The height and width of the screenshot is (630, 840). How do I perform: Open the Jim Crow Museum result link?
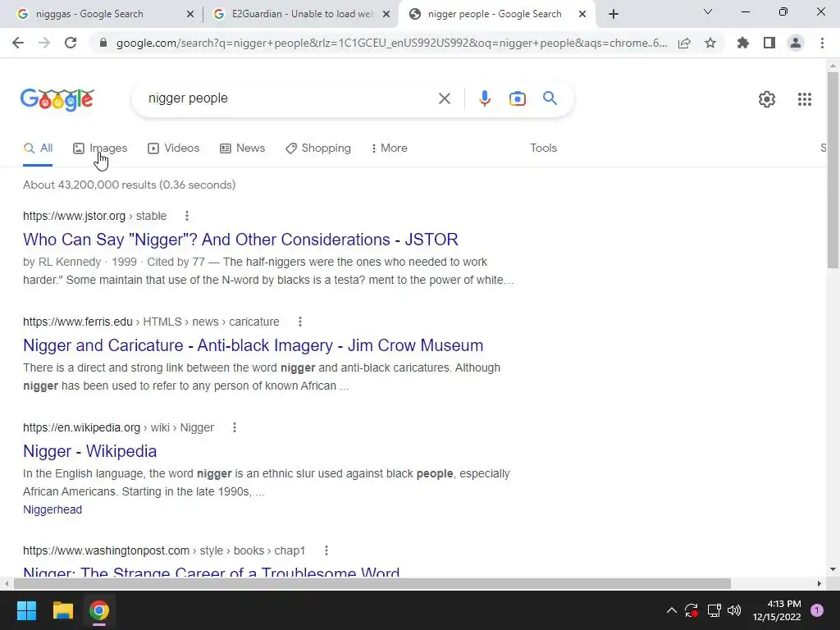(x=253, y=345)
